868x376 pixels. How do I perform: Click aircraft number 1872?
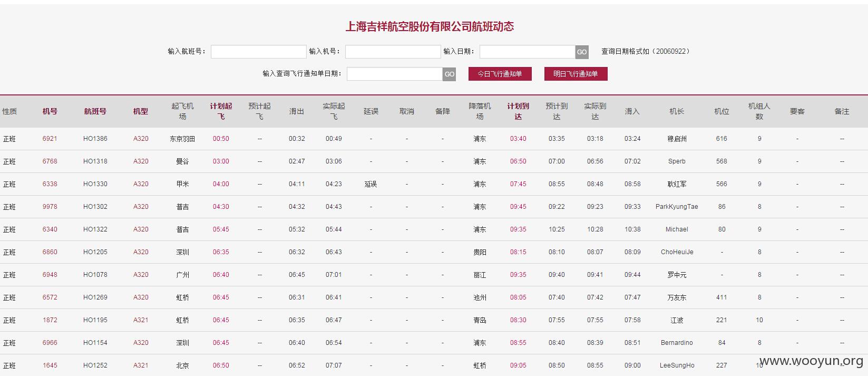50,320
